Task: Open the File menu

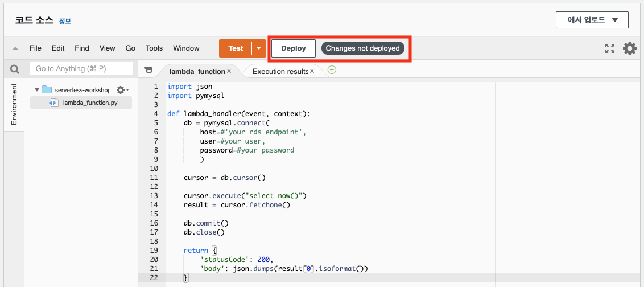Action: click(x=35, y=48)
